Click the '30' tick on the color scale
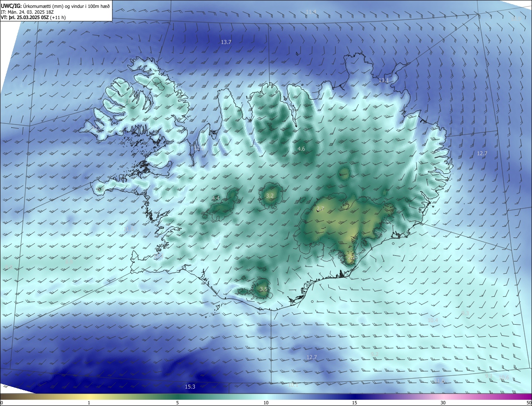Viewport: 532px width, 406px height. tap(443, 403)
